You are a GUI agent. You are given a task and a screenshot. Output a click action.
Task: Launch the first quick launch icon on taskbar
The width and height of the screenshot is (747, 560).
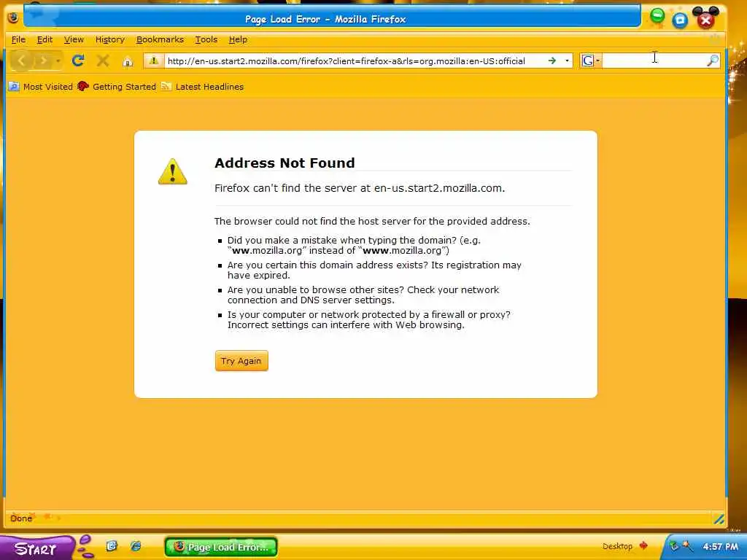coord(112,546)
